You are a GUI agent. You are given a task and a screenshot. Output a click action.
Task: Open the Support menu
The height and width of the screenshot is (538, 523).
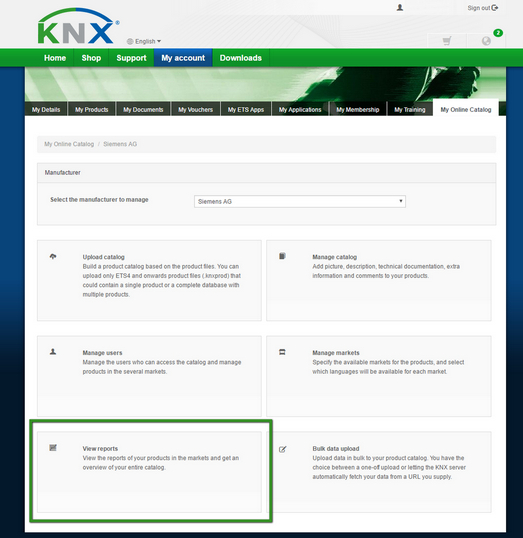click(131, 58)
